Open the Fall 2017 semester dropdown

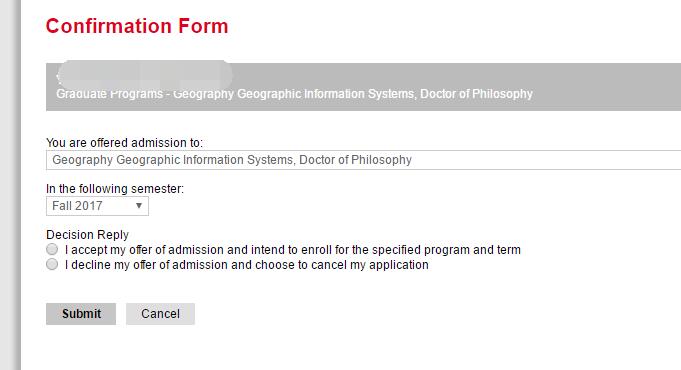97,206
